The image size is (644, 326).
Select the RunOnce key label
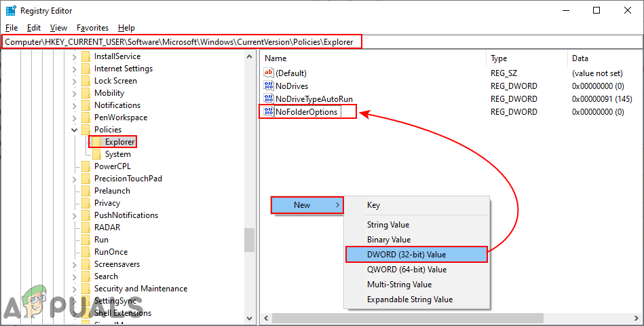[111, 252]
